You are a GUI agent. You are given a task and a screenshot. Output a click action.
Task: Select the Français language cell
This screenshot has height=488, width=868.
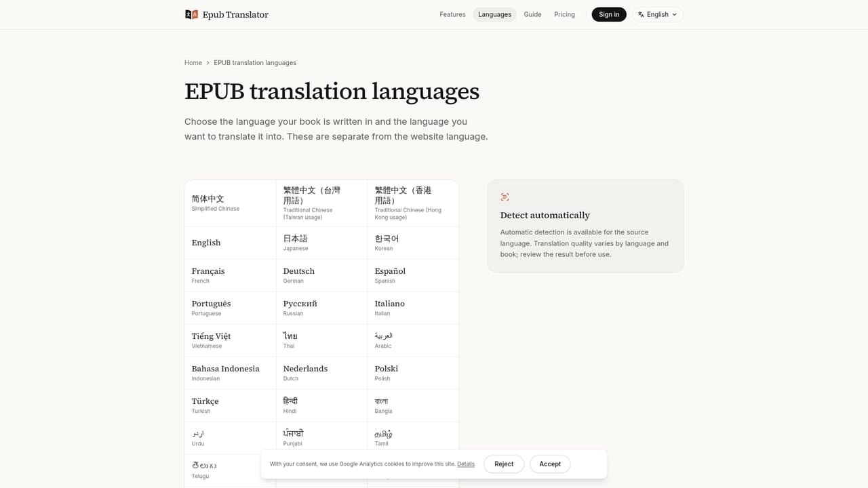pyautogui.click(x=230, y=275)
